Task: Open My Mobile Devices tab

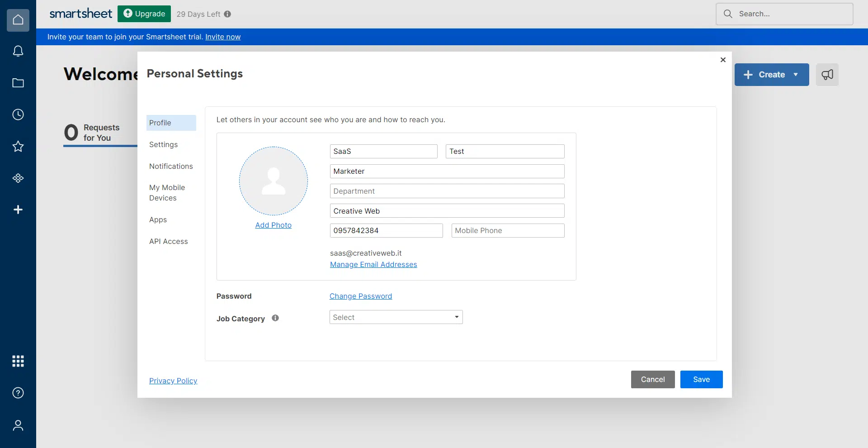Action: (x=167, y=193)
